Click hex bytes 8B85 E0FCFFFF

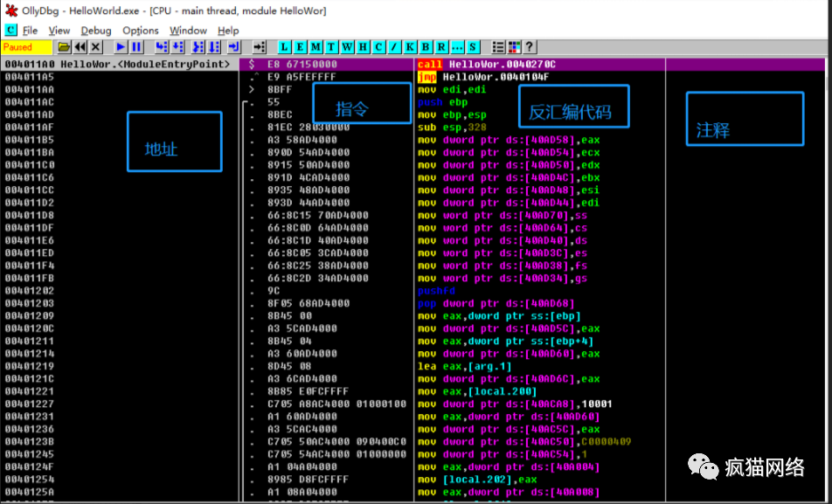coord(308,391)
